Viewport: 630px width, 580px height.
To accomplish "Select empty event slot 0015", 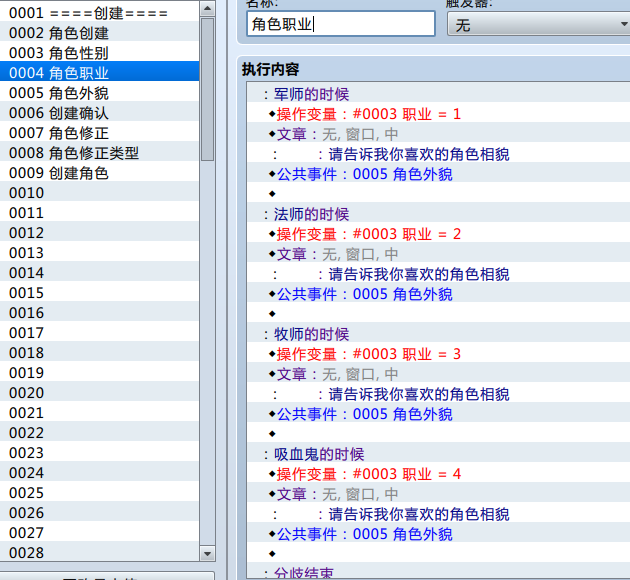I will tap(99, 293).
